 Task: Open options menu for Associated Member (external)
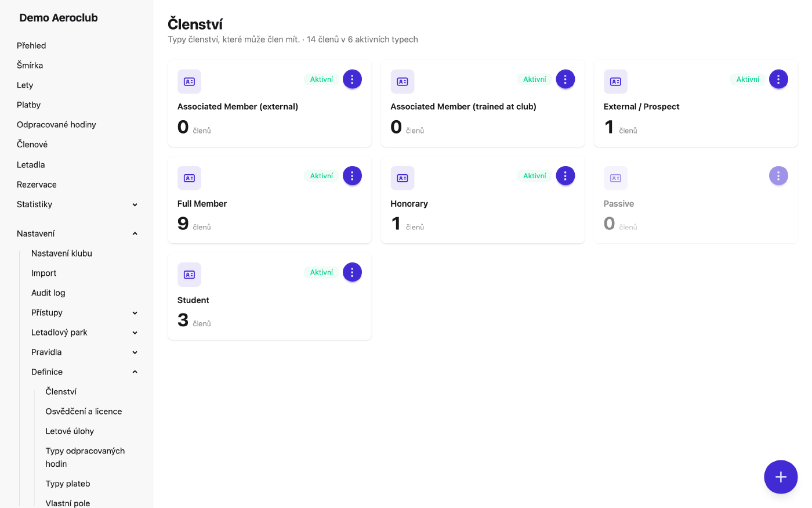coord(352,79)
